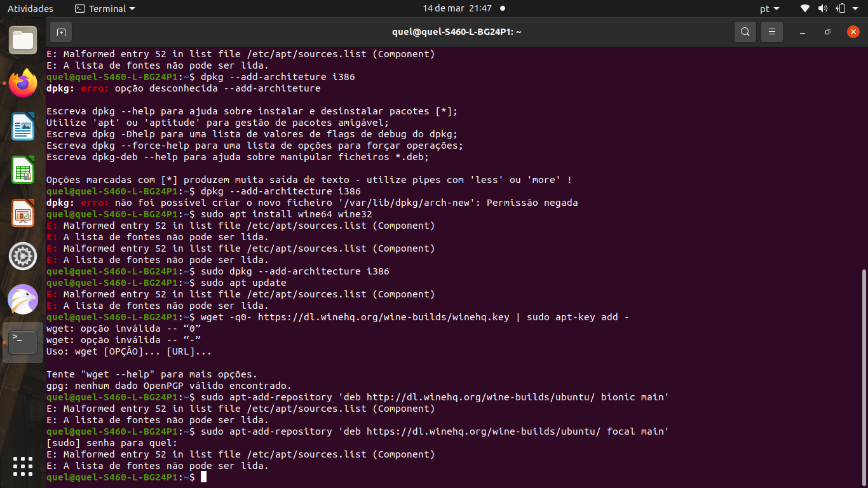Click the volume icon in the top bar
Image resolution: width=868 pixels, height=488 pixels.
click(823, 9)
